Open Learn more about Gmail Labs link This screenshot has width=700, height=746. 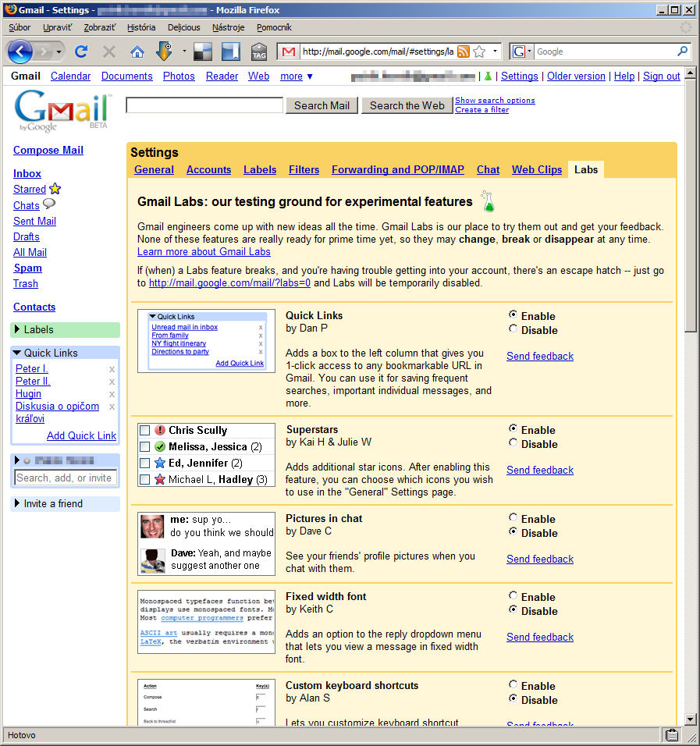(x=204, y=252)
